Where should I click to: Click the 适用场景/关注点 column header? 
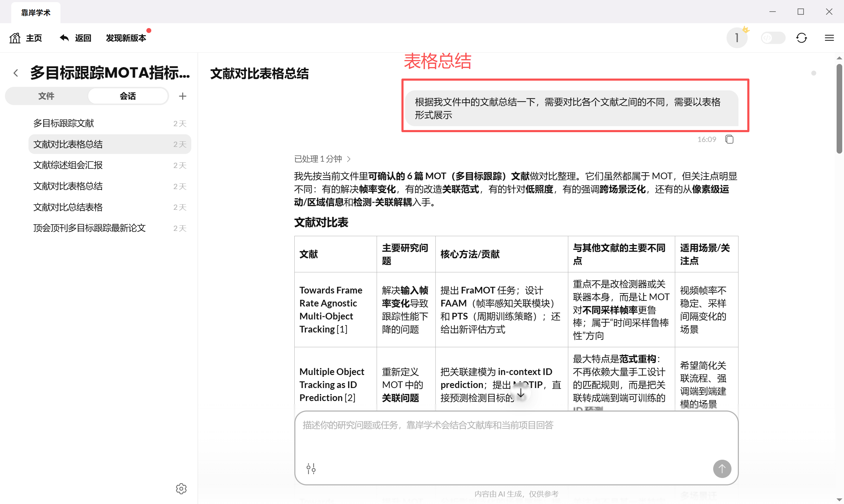pyautogui.click(x=706, y=254)
